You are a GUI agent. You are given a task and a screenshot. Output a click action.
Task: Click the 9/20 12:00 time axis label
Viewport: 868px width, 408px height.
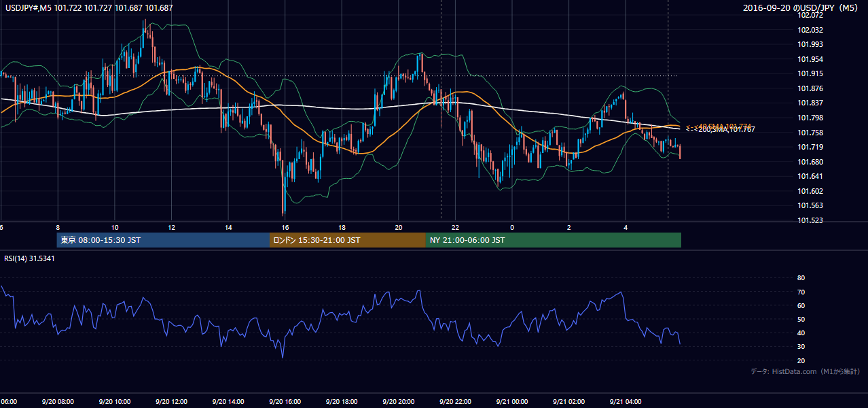click(x=171, y=402)
